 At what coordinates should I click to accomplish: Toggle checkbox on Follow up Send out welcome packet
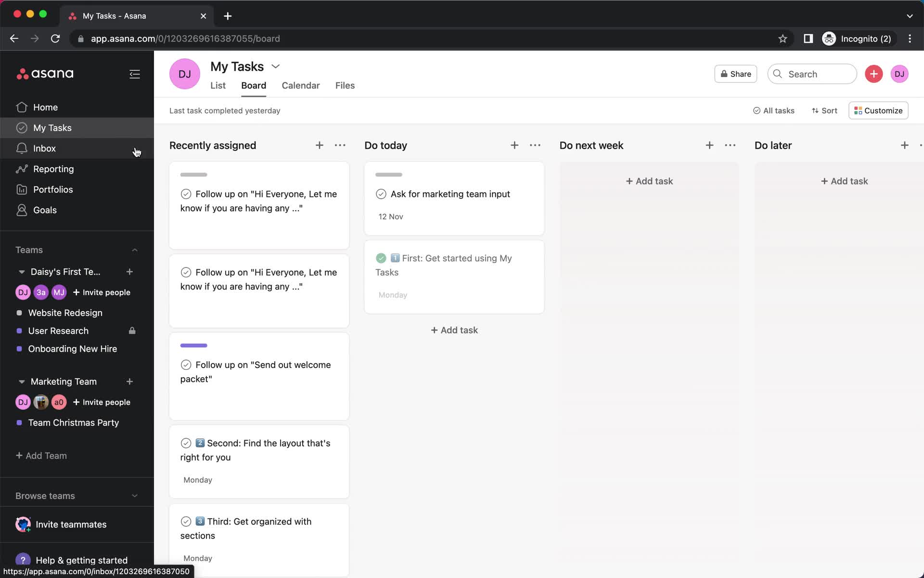[x=186, y=365]
